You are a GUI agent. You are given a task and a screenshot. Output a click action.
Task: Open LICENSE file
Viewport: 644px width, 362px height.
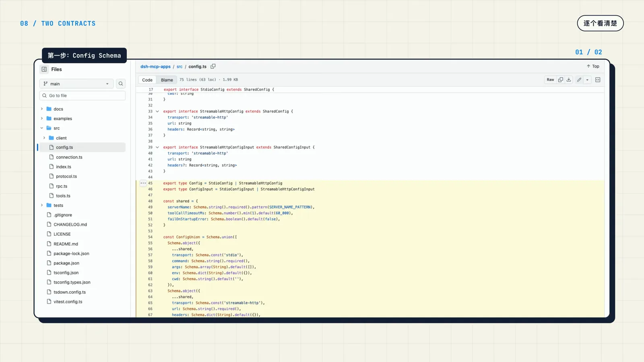62,234
